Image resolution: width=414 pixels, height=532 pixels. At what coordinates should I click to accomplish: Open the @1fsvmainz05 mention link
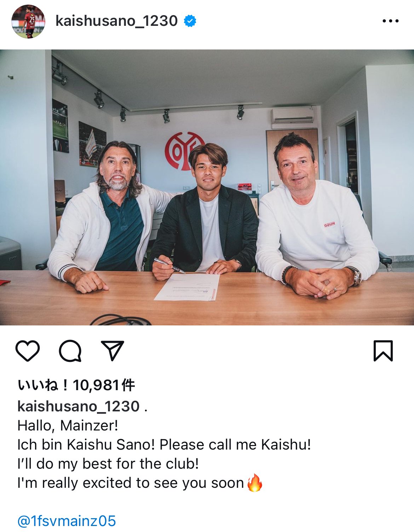point(67,521)
